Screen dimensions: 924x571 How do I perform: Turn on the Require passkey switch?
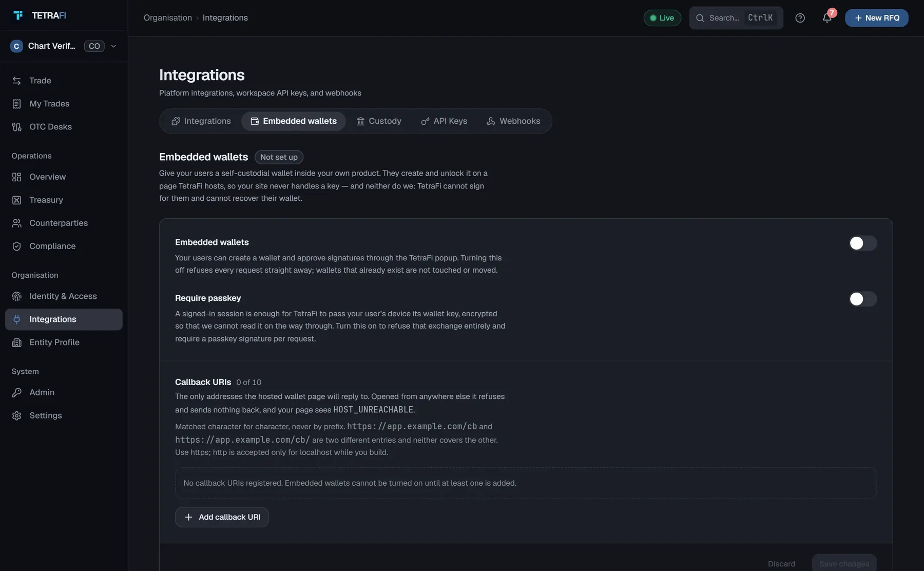pyautogui.click(x=862, y=299)
